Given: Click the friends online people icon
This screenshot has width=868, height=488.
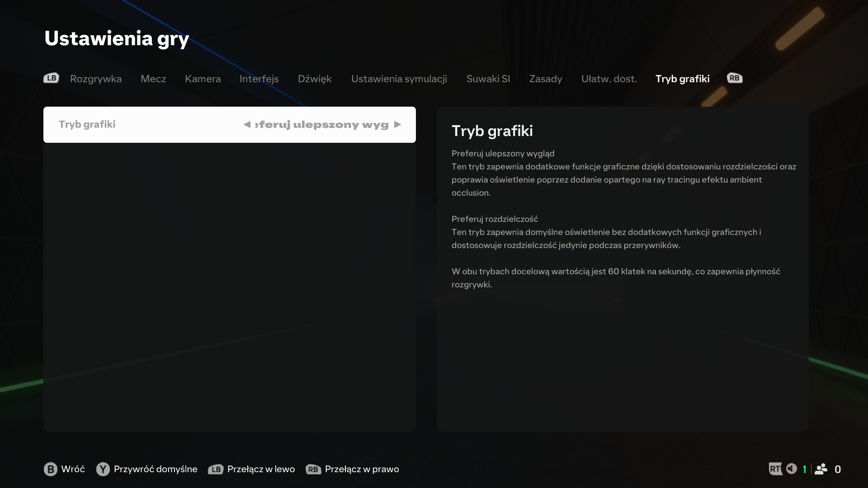Looking at the screenshot, I should pos(821,469).
